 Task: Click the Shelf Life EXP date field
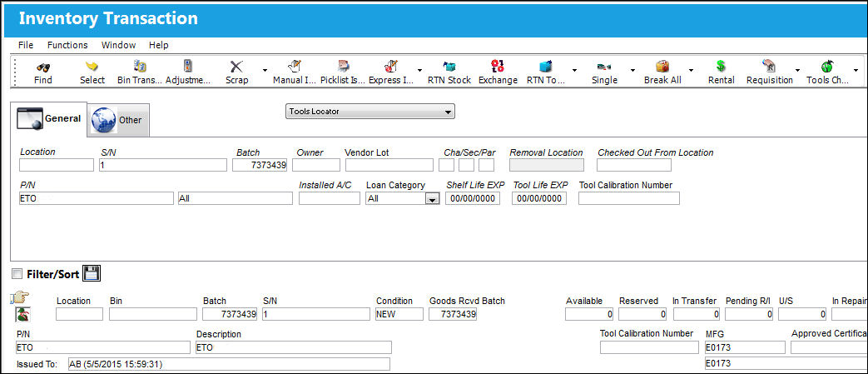coord(473,198)
